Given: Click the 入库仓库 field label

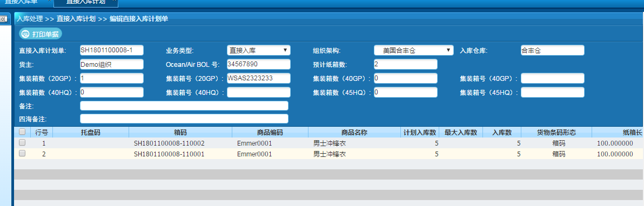Looking at the screenshot, I should pyautogui.click(x=474, y=51).
